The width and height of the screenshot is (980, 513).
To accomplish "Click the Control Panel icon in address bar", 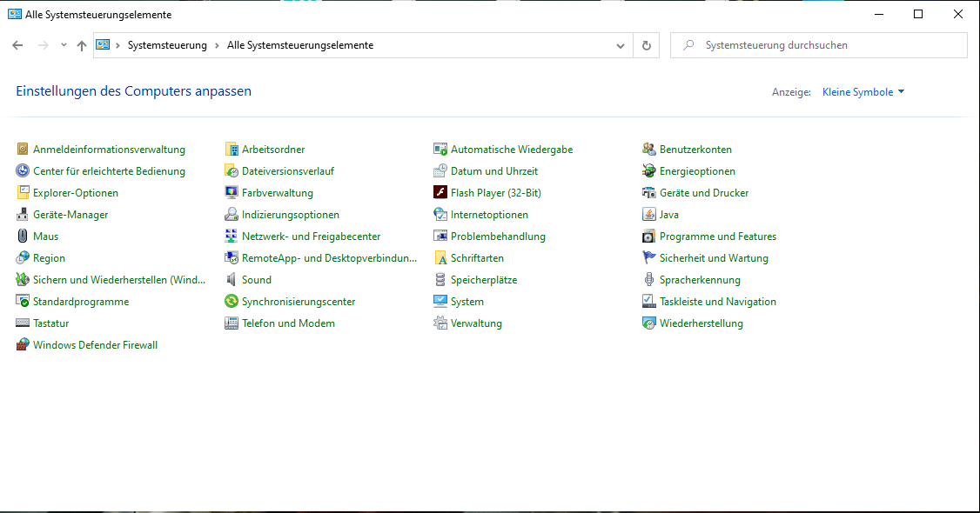I will (103, 45).
